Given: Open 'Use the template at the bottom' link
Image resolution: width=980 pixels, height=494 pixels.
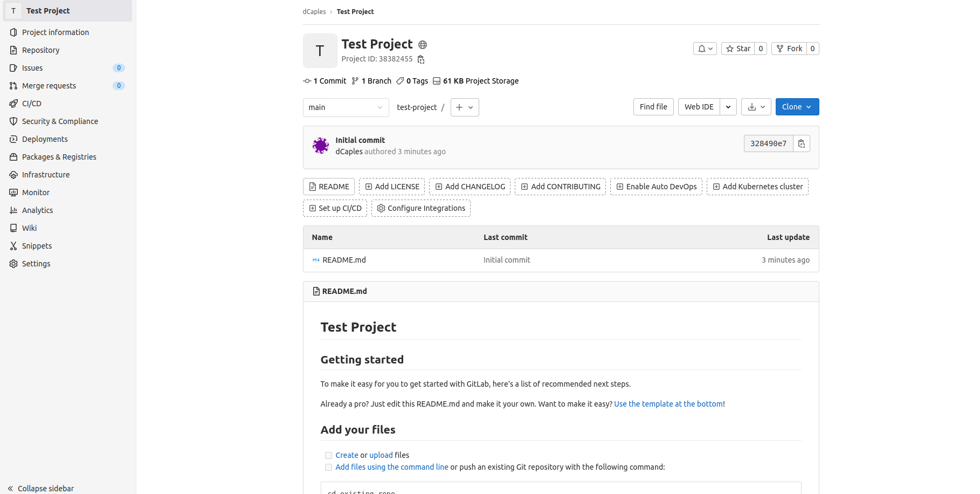Looking at the screenshot, I should click(668, 404).
